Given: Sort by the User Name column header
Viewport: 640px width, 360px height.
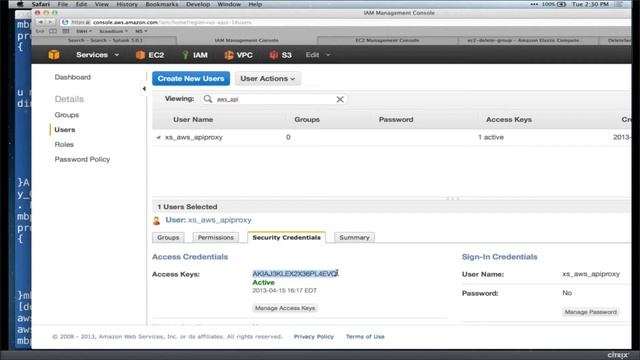Looking at the screenshot, I should pyautogui.click(x=193, y=120).
